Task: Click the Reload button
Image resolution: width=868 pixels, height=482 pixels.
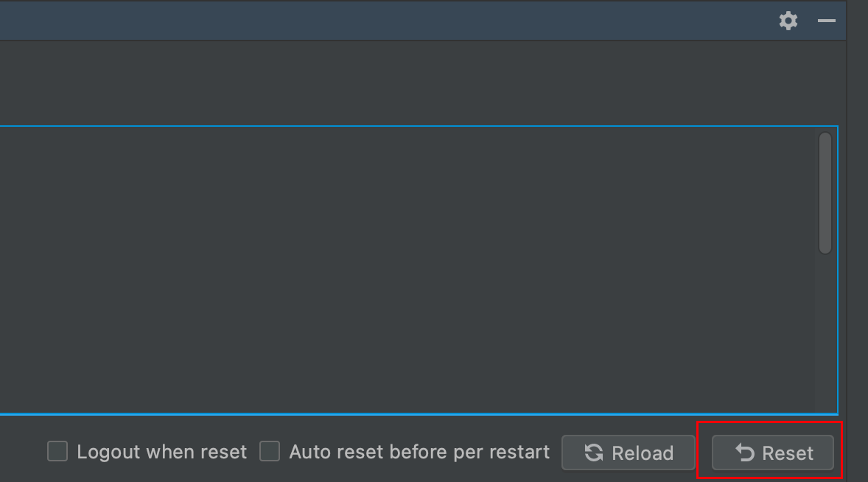Action: (x=629, y=453)
